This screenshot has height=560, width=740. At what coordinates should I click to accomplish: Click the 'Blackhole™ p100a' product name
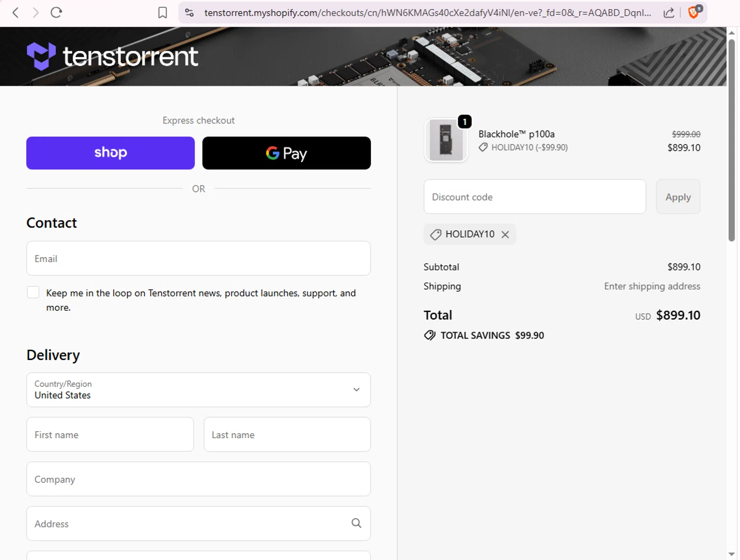pos(517,134)
